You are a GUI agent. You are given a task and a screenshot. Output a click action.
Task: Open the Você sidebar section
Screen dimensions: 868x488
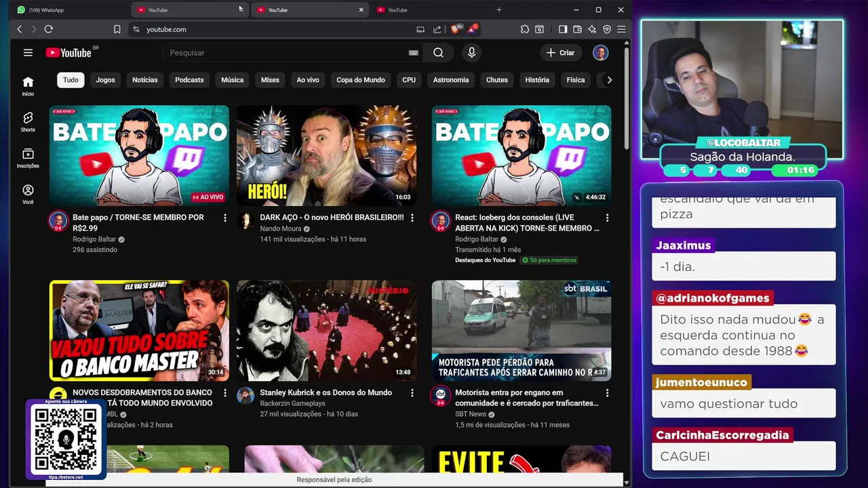(x=28, y=194)
